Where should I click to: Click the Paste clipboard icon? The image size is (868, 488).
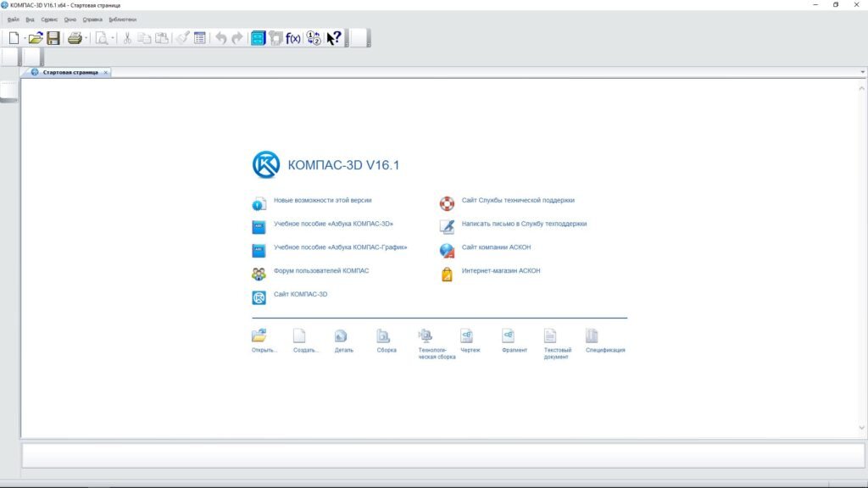click(162, 38)
